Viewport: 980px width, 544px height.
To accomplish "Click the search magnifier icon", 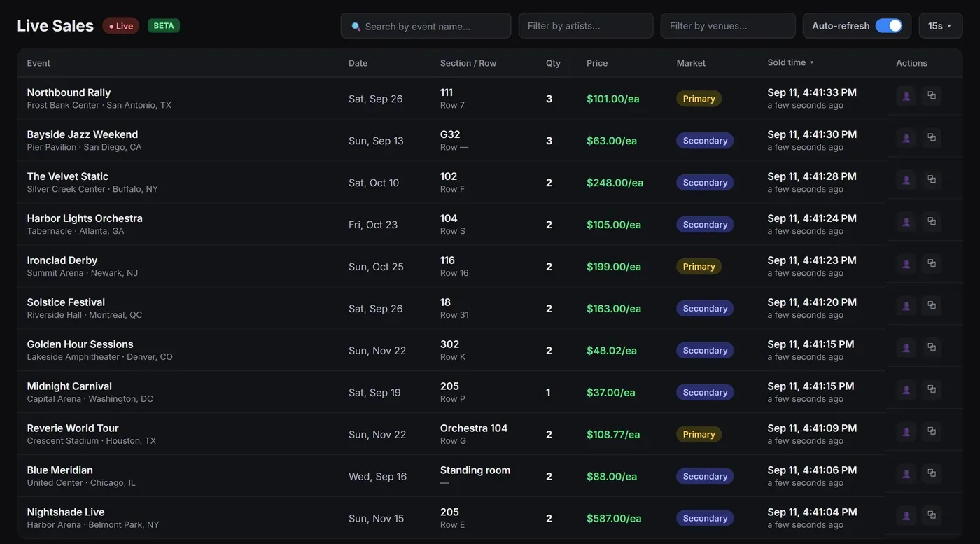I will coord(356,27).
